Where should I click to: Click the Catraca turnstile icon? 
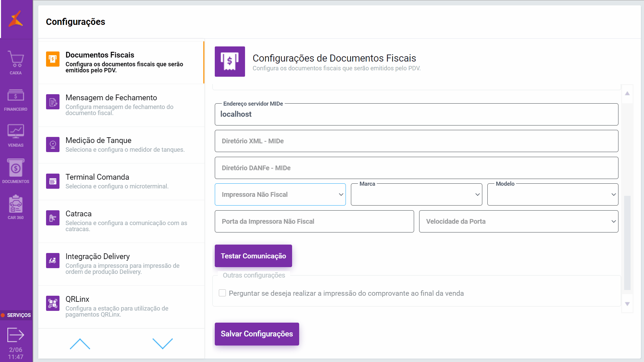(x=53, y=218)
